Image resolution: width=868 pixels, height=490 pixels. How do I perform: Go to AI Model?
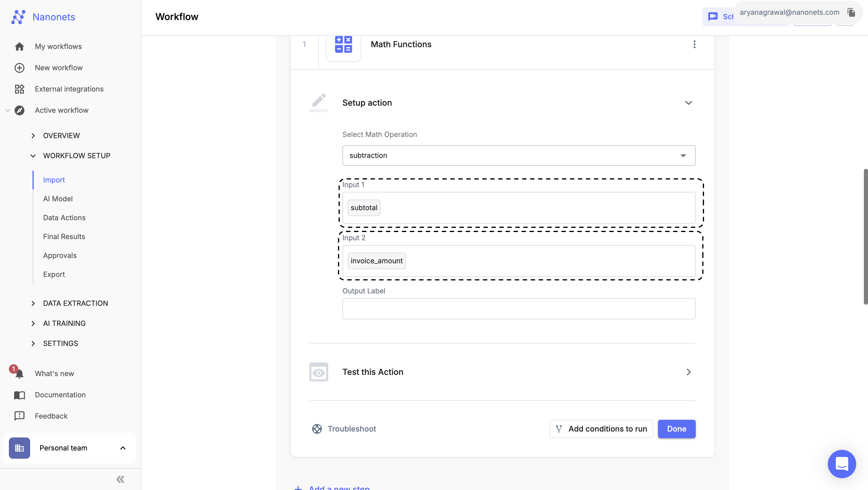click(x=58, y=199)
